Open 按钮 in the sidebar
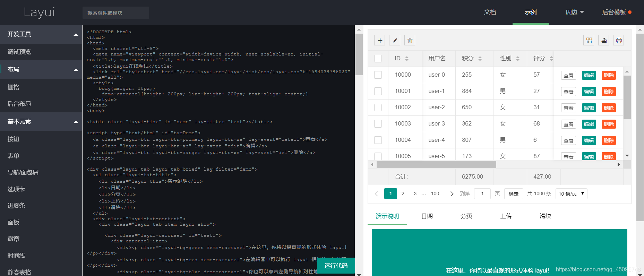This screenshot has height=276, width=644. (x=41, y=139)
